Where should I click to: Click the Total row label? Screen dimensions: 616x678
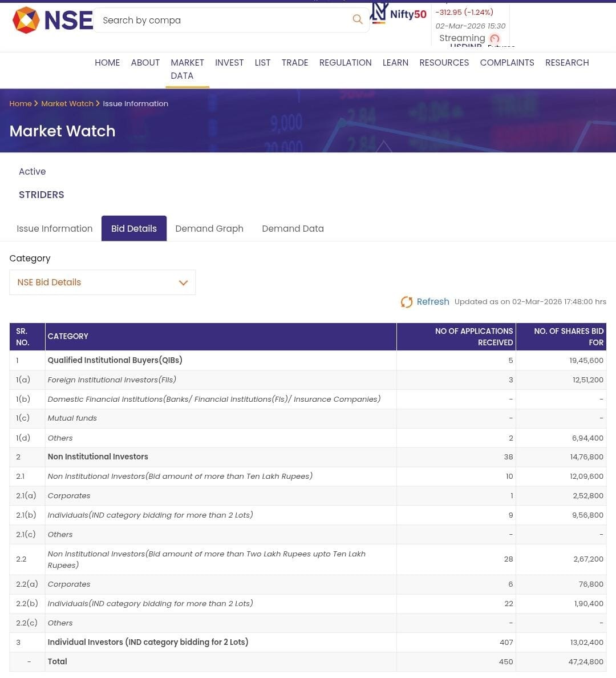tap(57, 661)
